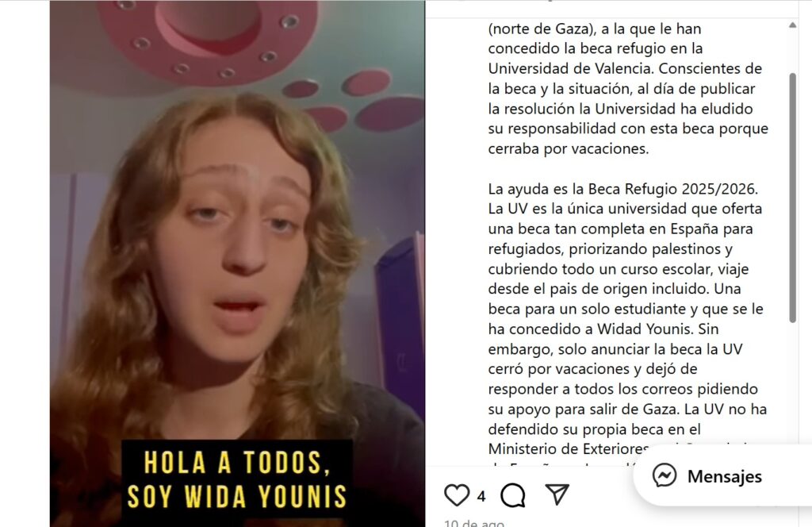The width and height of the screenshot is (812, 527).
Task: Click the caption panel scrollbar thumb
Action: [792, 198]
